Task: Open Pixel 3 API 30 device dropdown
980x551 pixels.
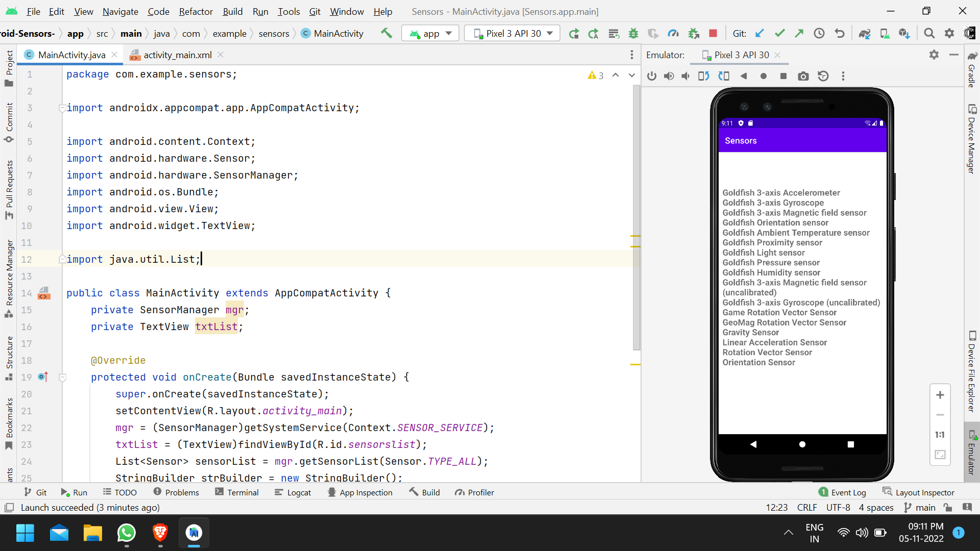Action: [x=513, y=33]
